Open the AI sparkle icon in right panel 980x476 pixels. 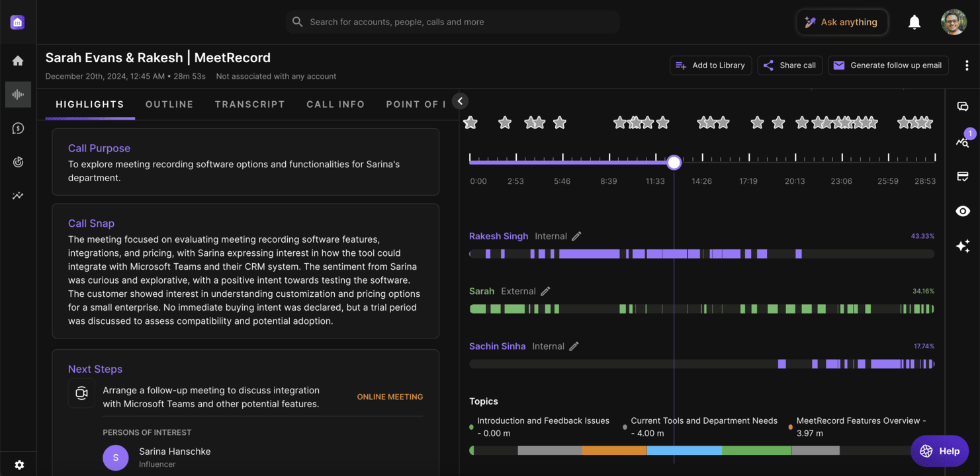pos(963,246)
